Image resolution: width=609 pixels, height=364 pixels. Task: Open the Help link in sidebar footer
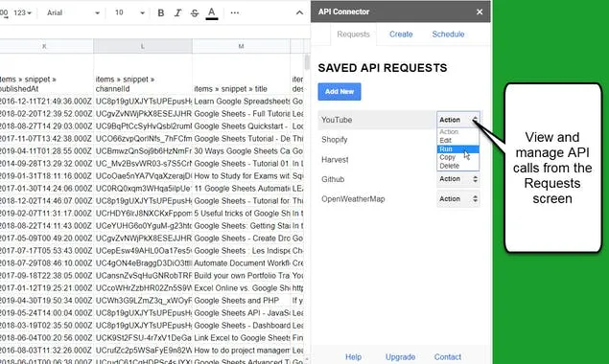pyautogui.click(x=353, y=356)
